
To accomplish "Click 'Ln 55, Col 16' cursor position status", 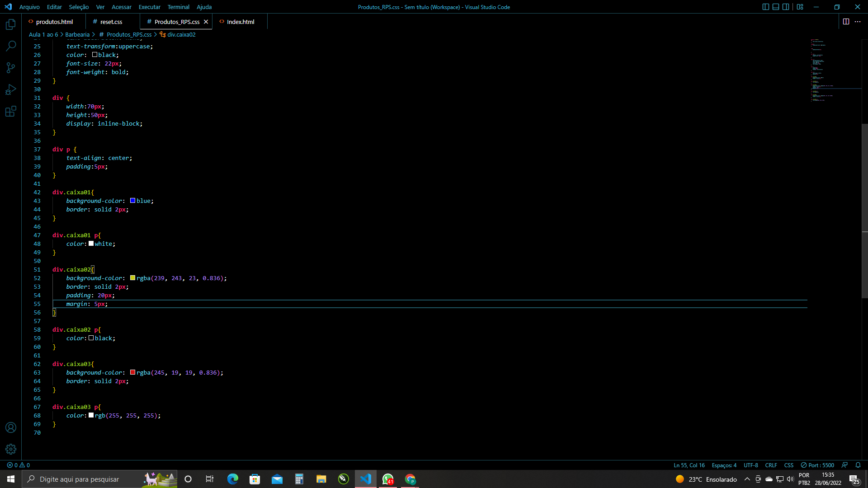I will coord(689,465).
